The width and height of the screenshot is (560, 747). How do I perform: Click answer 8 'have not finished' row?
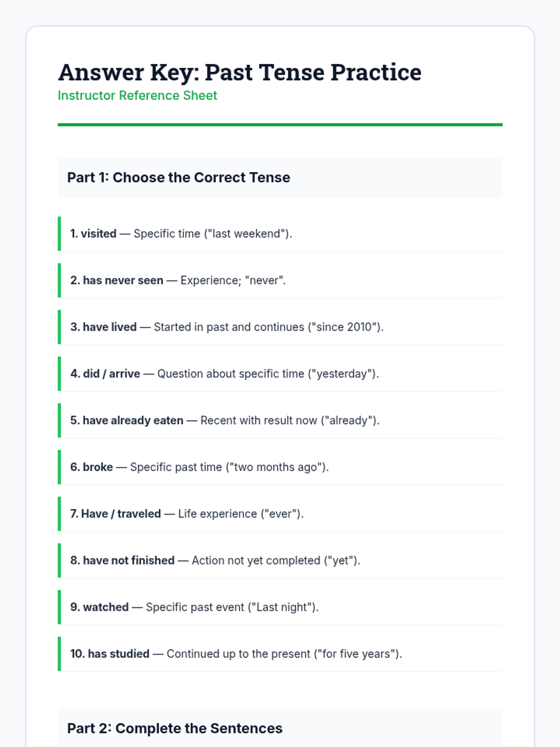point(280,560)
